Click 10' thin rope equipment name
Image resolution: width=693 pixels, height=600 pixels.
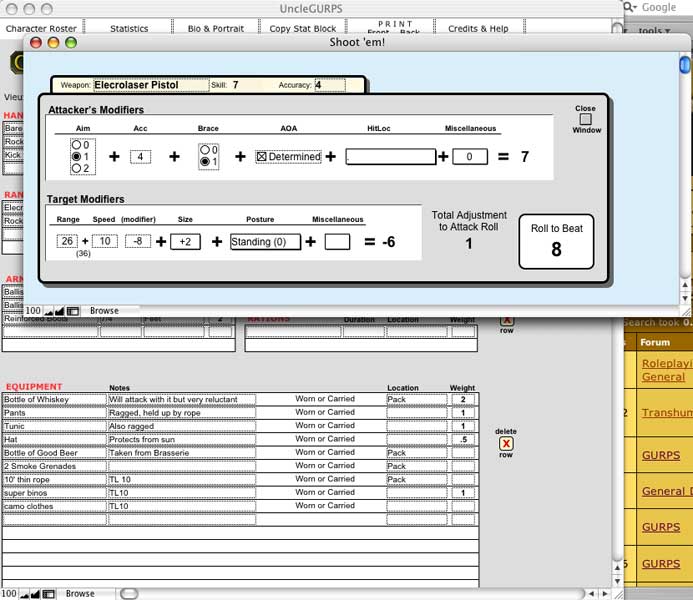click(x=54, y=479)
